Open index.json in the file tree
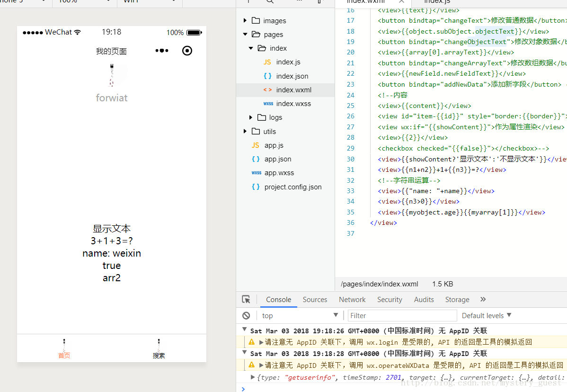 pos(292,76)
